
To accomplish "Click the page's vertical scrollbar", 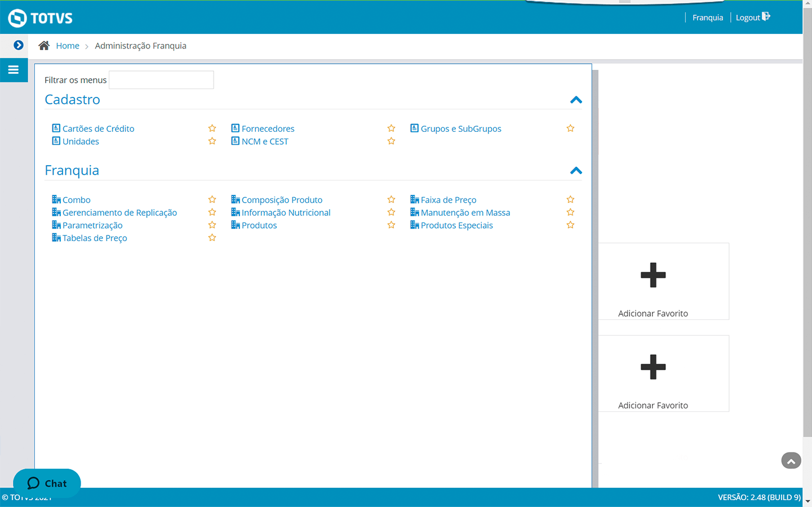I will click(x=807, y=225).
